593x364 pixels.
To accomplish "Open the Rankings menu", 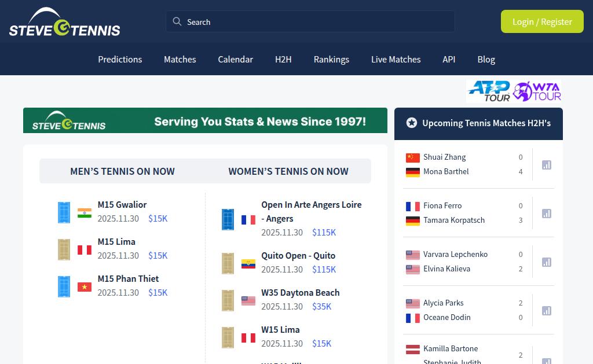I will [x=331, y=60].
